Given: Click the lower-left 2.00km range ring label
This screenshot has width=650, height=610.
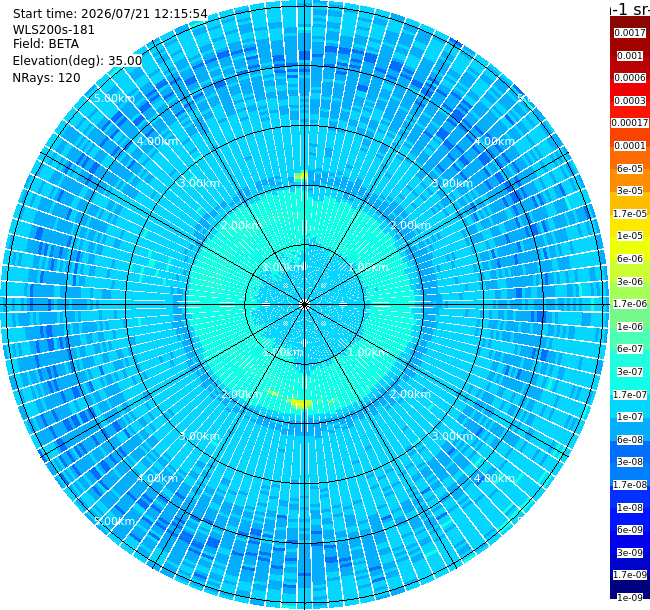Looking at the screenshot, I should [x=241, y=394].
